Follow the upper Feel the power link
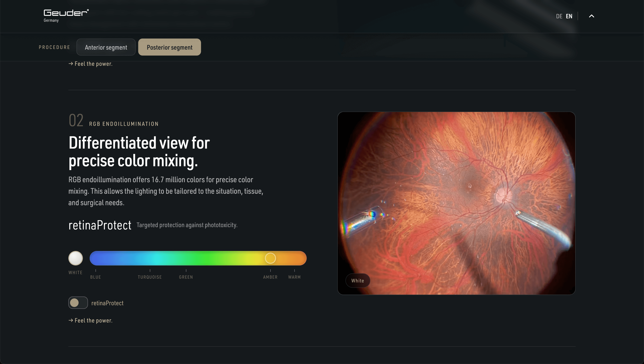This screenshot has height=364, width=644. pyautogui.click(x=91, y=64)
